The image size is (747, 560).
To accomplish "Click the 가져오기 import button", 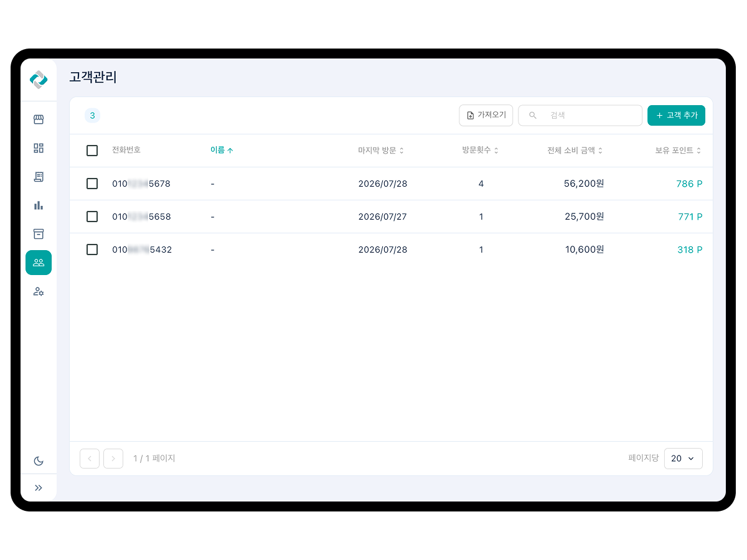I will coord(486,115).
